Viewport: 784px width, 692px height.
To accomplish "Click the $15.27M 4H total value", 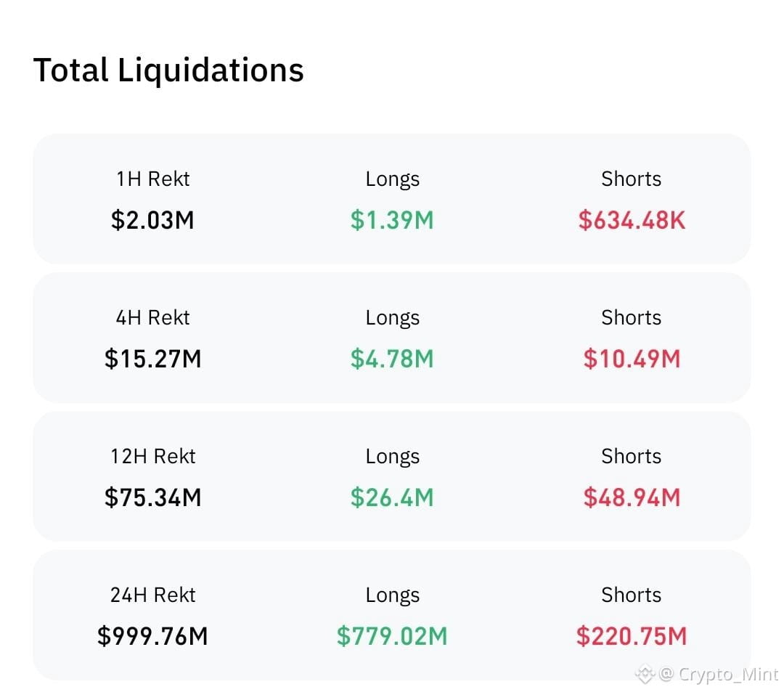I will pyautogui.click(x=152, y=359).
